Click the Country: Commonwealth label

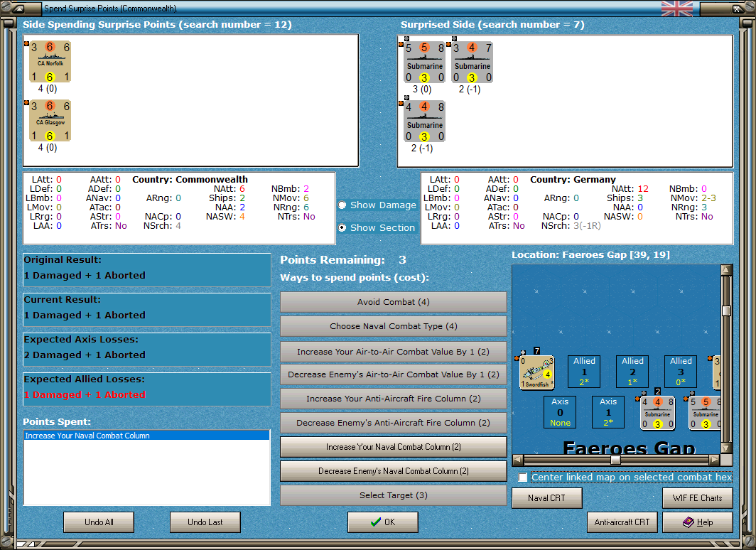[x=190, y=179]
